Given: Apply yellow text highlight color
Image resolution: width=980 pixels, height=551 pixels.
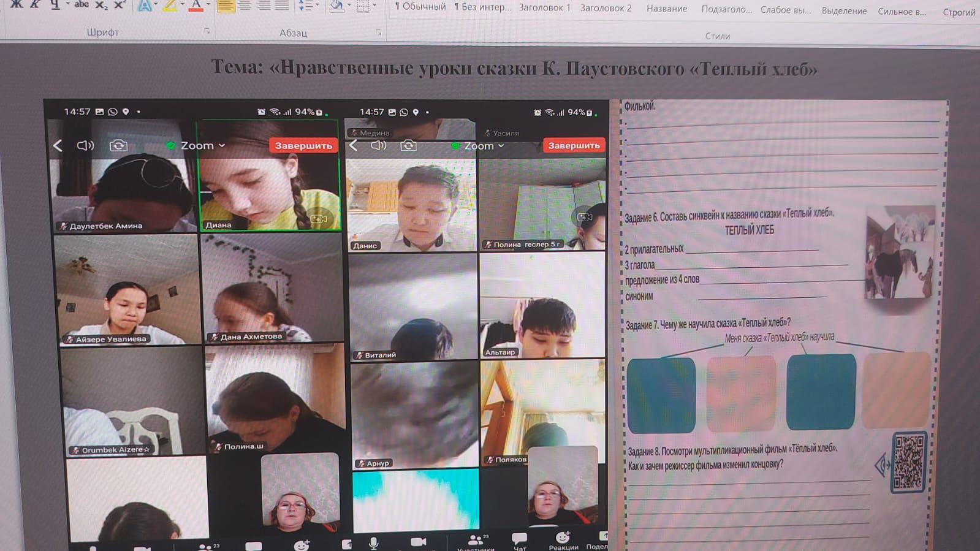Looking at the screenshot, I should click(170, 6).
